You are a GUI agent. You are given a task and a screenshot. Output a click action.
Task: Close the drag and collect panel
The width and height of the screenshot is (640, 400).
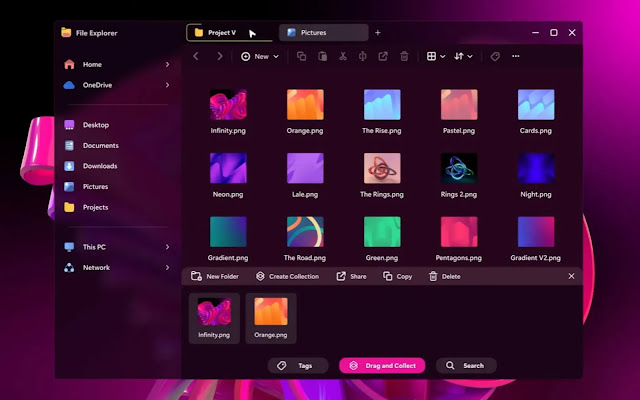[571, 276]
